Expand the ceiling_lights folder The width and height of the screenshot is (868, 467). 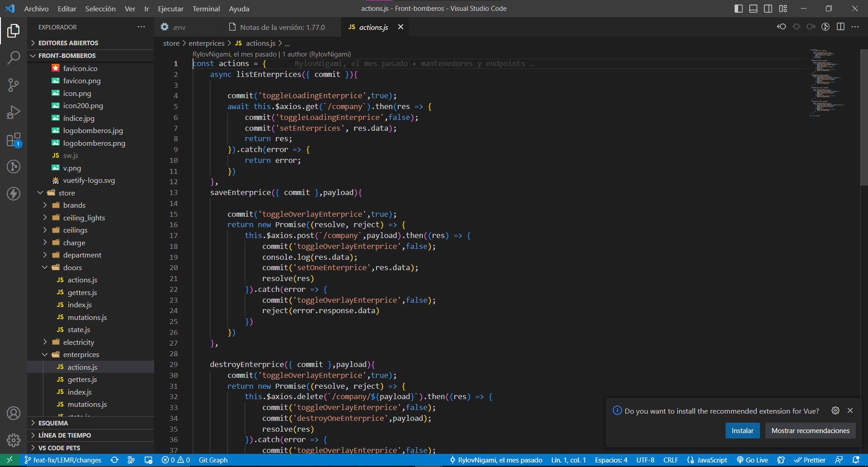pyautogui.click(x=90, y=218)
